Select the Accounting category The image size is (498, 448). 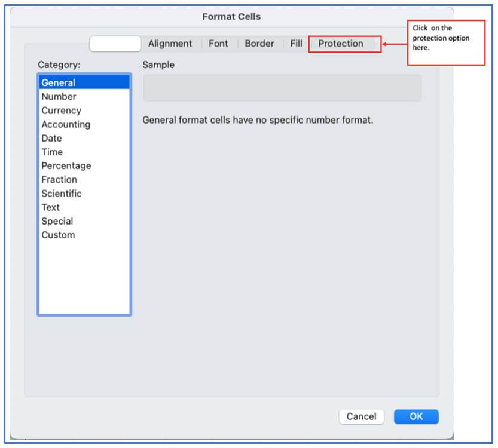click(84, 124)
